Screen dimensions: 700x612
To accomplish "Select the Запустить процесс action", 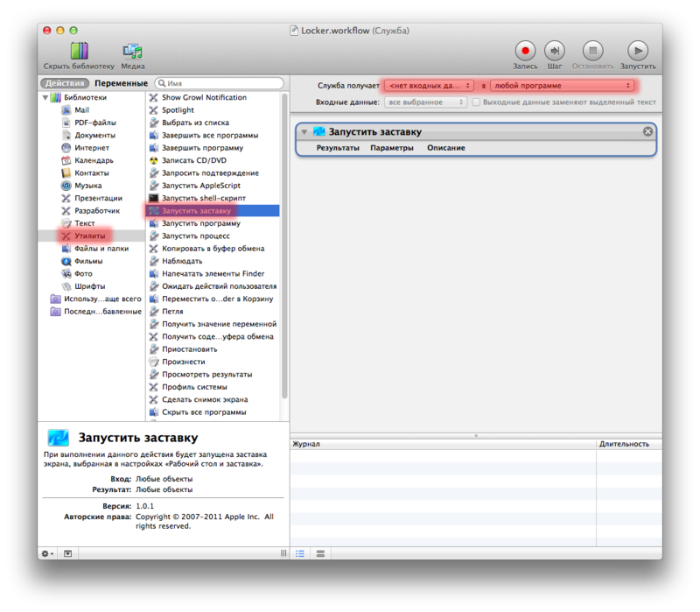I will [195, 236].
